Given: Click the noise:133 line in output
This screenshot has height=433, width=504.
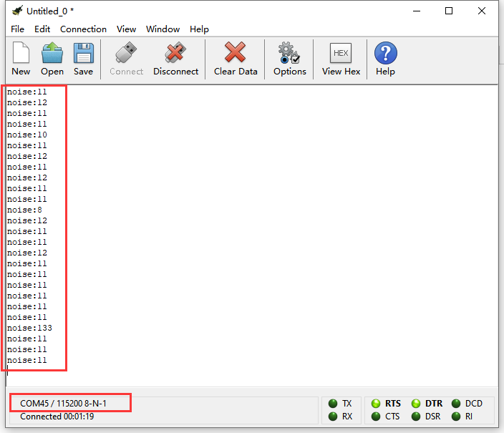Looking at the screenshot, I should click(29, 328).
